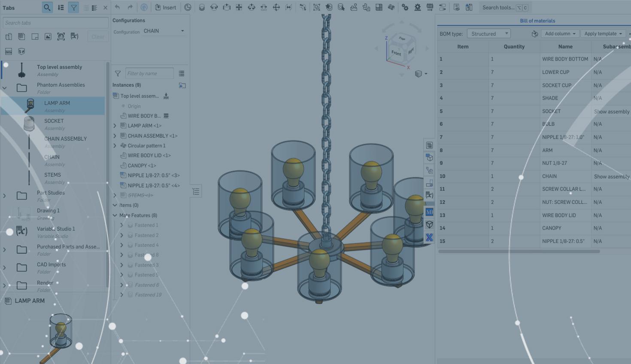The width and height of the screenshot is (631, 364).
Task: Click the undo arrow in toolbar
Action: coord(117,7)
